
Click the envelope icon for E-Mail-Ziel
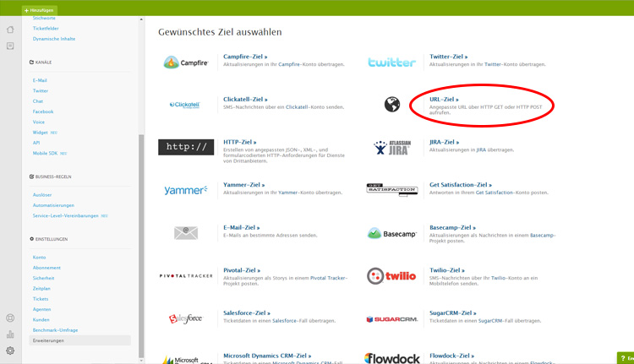[x=186, y=233]
